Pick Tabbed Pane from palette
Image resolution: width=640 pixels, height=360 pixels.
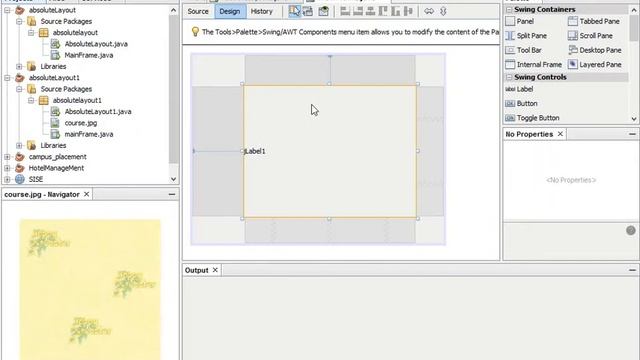[x=594, y=21]
